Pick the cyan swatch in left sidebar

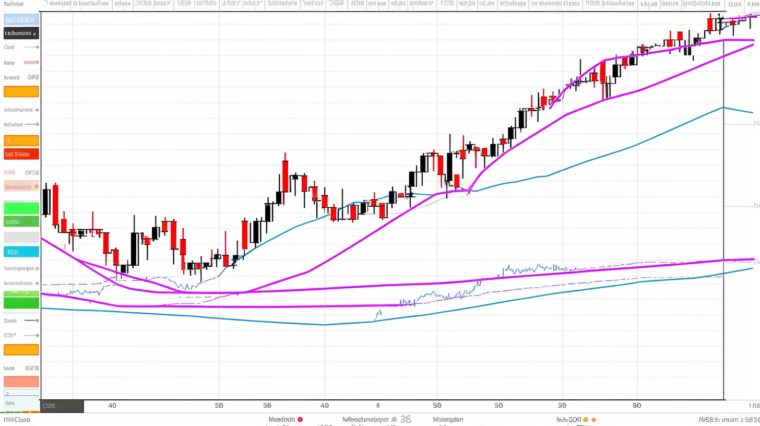[x=21, y=251]
